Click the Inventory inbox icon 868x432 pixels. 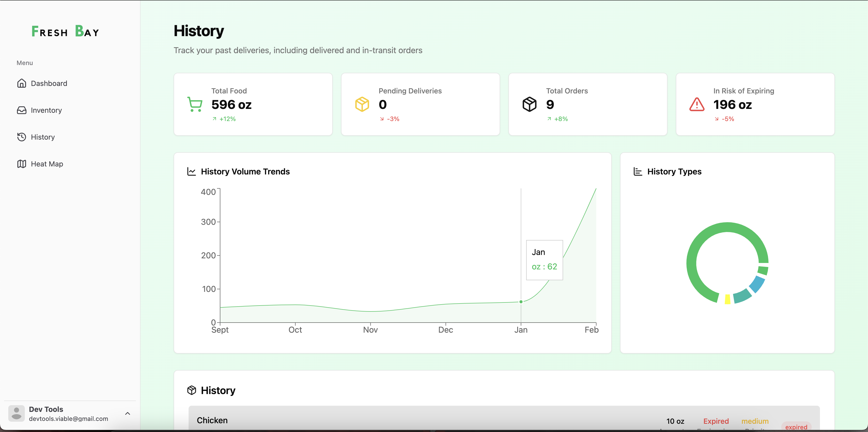21,110
